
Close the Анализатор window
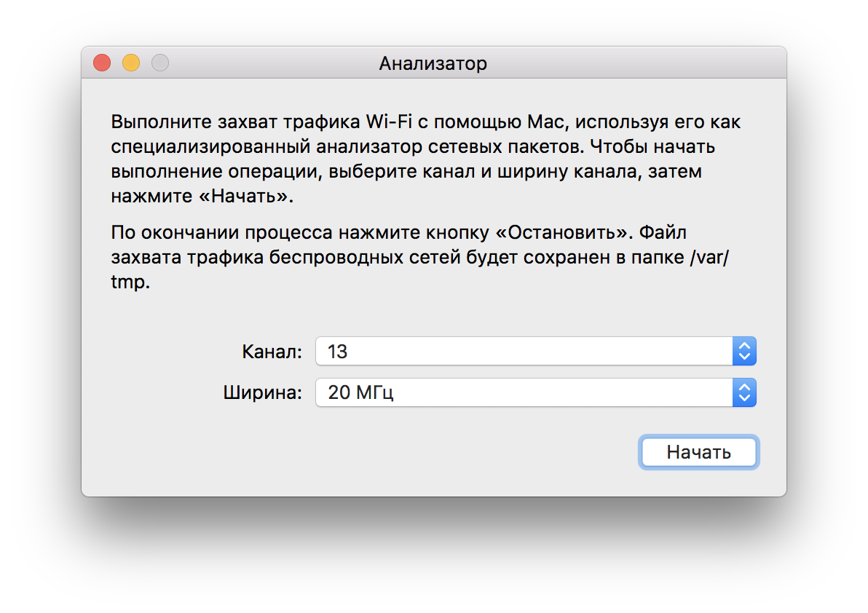[102, 63]
